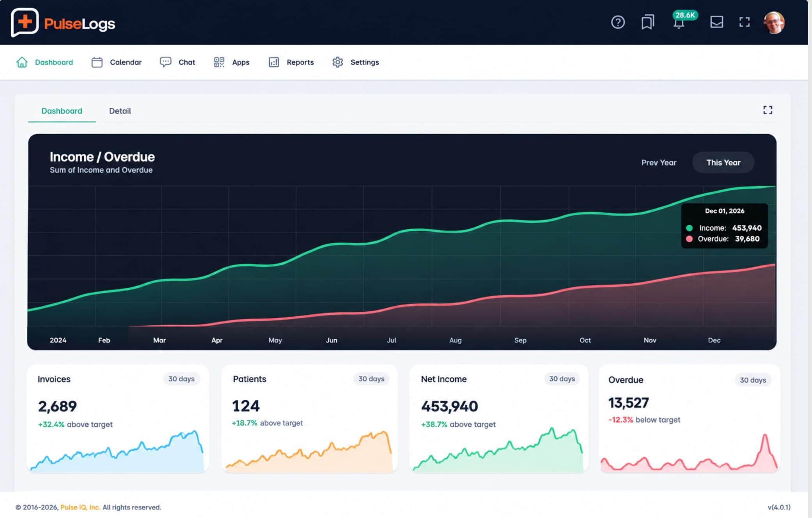
Task: Click the Overdue value 13,527
Action: tap(628, 403)
